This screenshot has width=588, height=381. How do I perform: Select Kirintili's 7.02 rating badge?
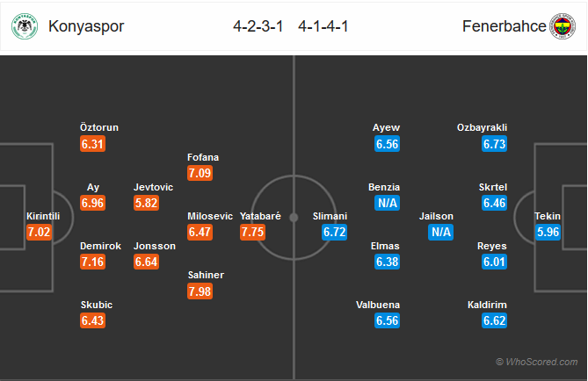click(x=39, y=232)
